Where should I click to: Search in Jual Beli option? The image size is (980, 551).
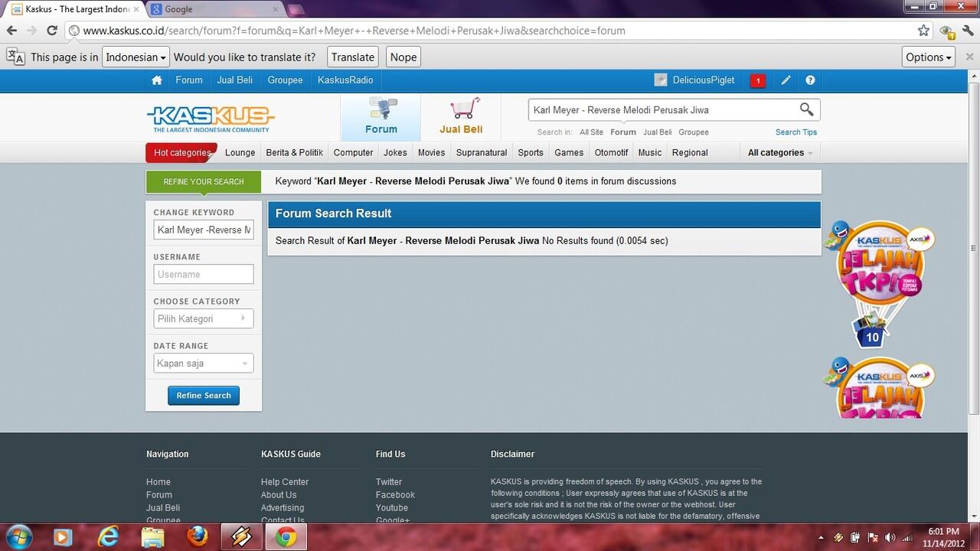(658, 132)
